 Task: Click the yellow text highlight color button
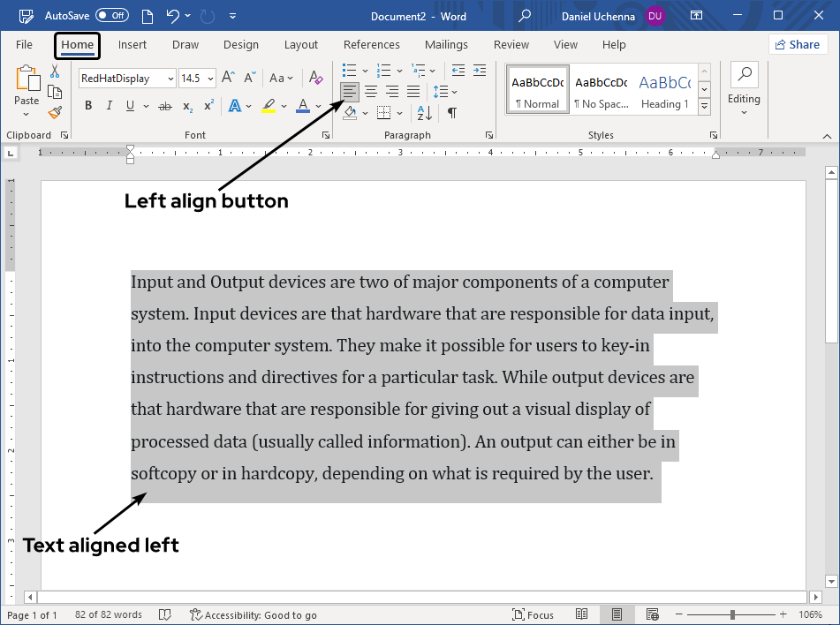[x=269, y=106]
